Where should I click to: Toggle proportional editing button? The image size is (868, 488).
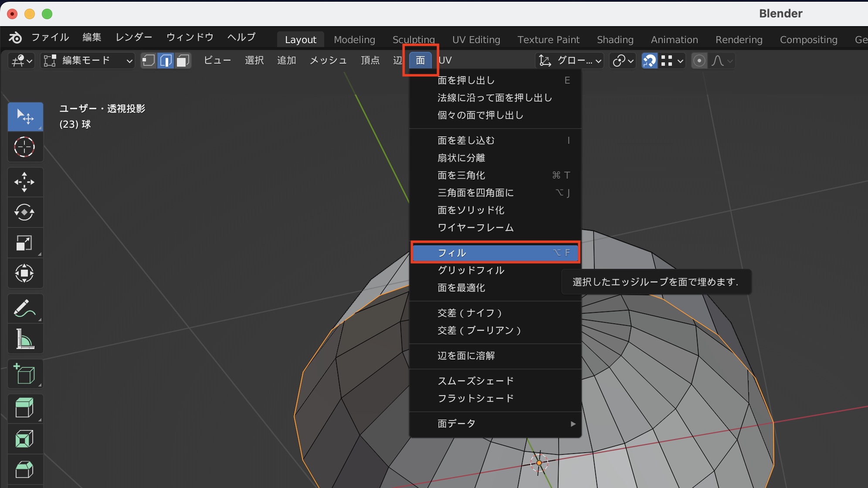699,61
